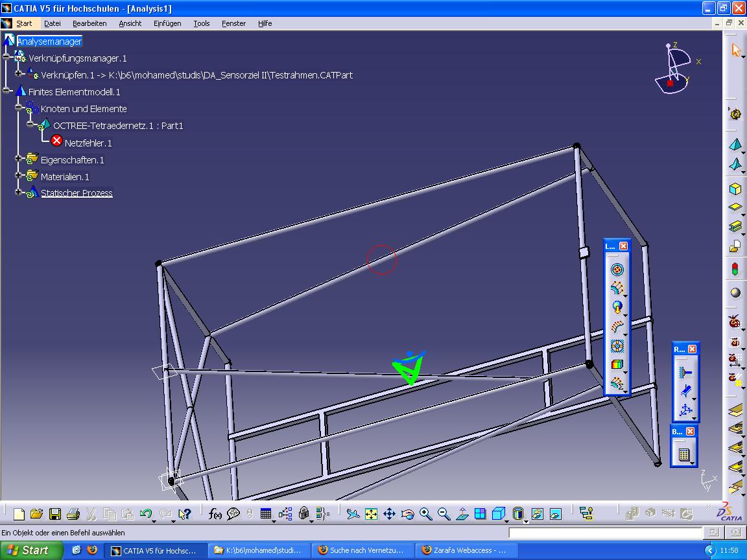This screenshot has width=747, height=560.
Task: Click the New document icon
Action: (19, 514)
